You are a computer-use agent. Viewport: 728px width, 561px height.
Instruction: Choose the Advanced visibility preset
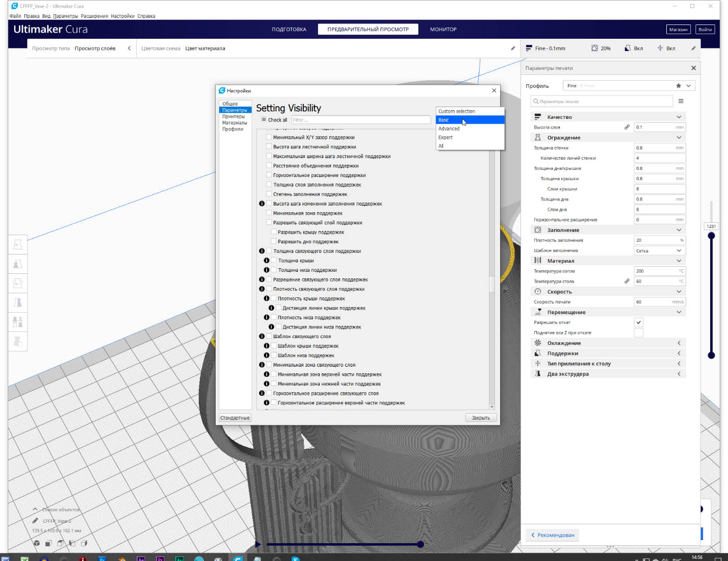point(470,129)
